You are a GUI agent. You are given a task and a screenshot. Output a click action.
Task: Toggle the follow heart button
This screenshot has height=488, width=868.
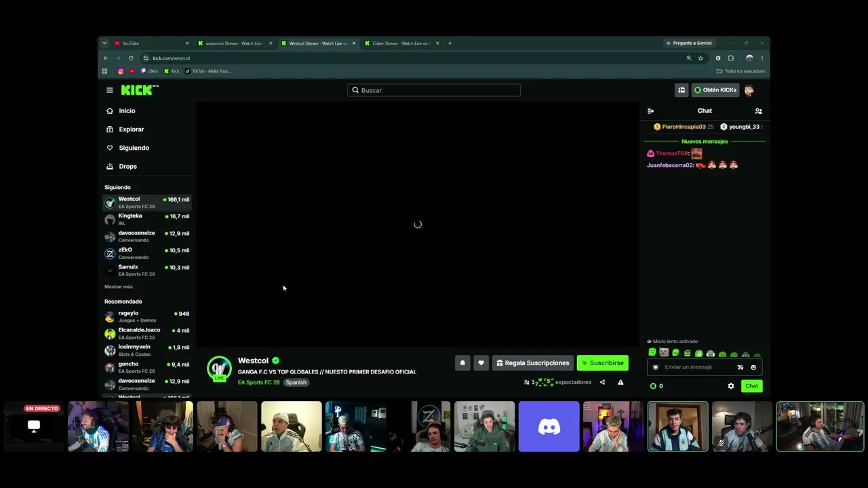tap(481, 363)
